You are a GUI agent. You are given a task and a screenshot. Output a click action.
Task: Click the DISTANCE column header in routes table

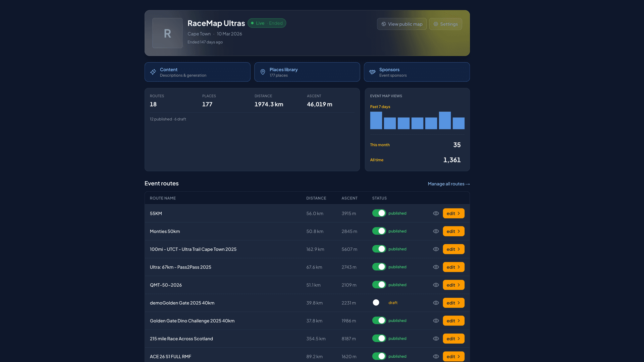(x=316, y=198)
